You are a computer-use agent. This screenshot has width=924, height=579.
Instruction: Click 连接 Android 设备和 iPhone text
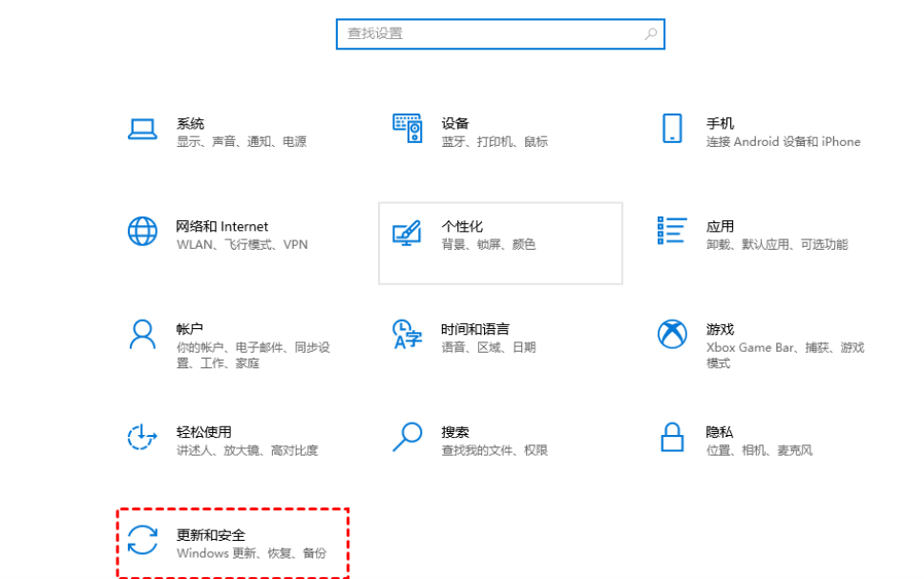[783, 141]
